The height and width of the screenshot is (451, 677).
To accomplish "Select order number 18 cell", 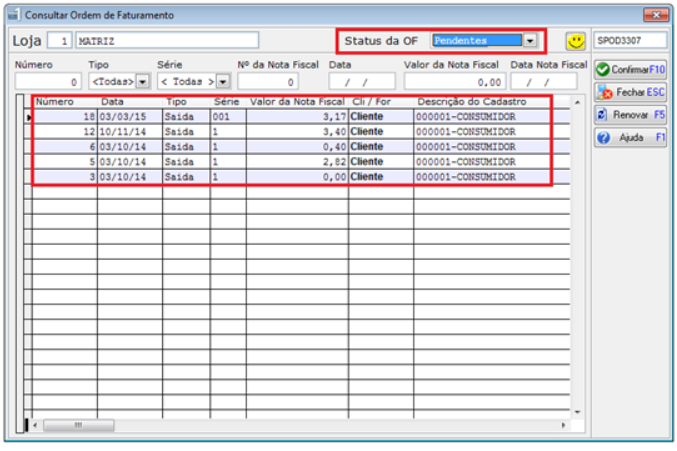I will pos(65,117).
